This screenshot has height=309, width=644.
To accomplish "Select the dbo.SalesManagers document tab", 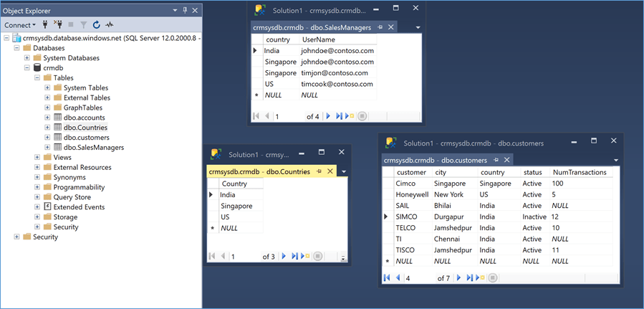I will 312,27.
